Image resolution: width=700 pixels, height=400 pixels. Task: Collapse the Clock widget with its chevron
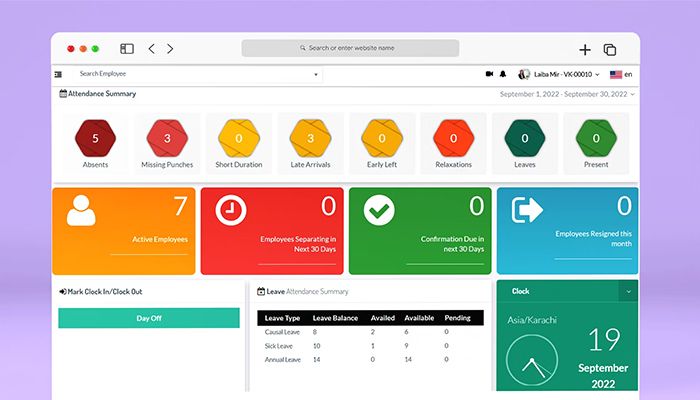(x=628, y=292)
